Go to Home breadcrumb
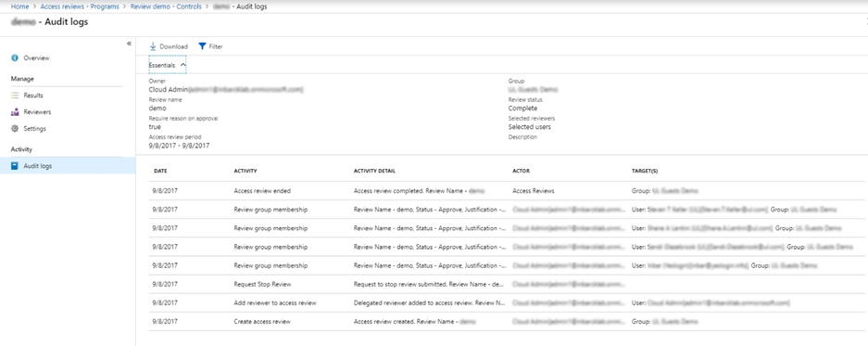This screenshot has width=868, height=346. tap(20, 6)
